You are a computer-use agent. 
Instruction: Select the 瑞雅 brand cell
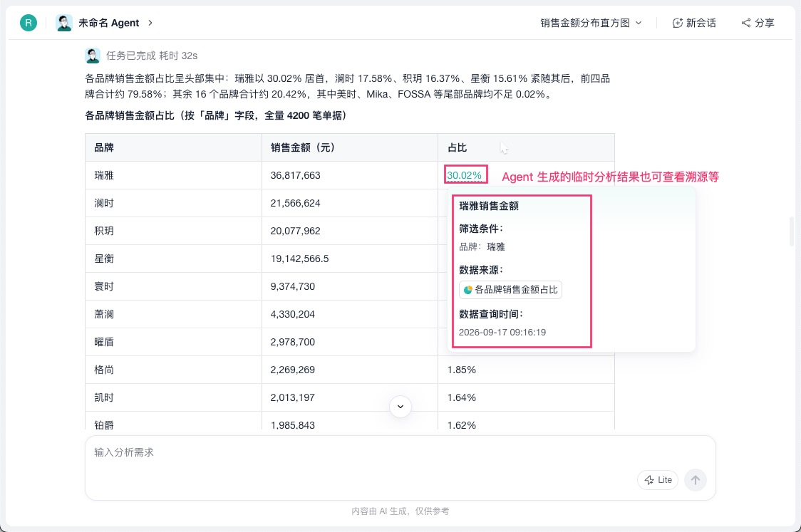(174, 175)
